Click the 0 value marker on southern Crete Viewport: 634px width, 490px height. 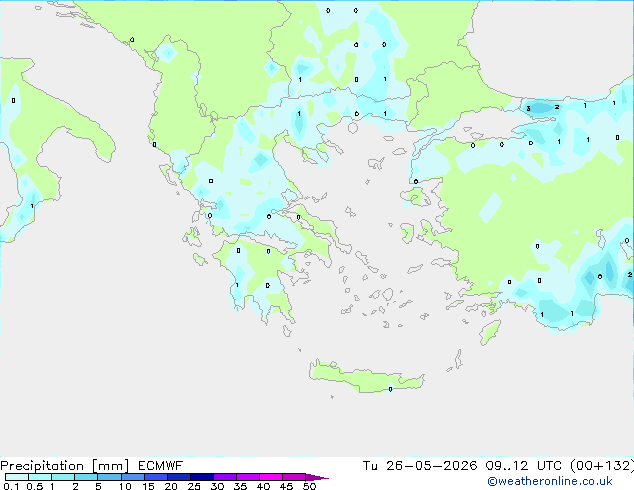click(x=390, y=389)
